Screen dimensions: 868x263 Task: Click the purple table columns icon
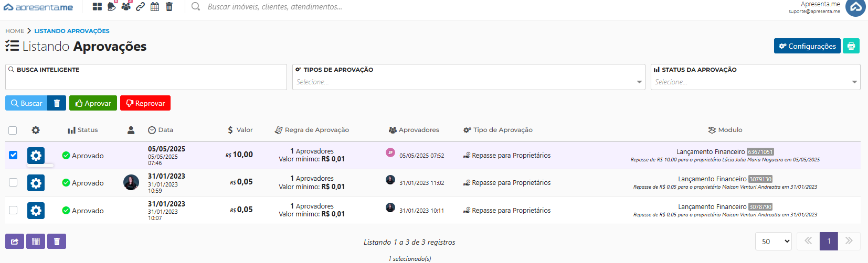point(36,242)
